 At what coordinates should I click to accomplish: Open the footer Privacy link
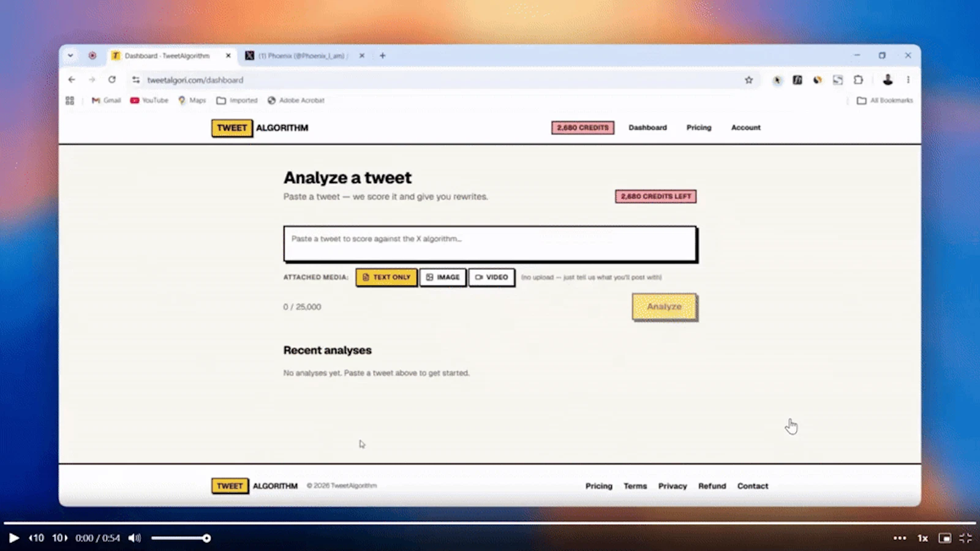point(673,486)
